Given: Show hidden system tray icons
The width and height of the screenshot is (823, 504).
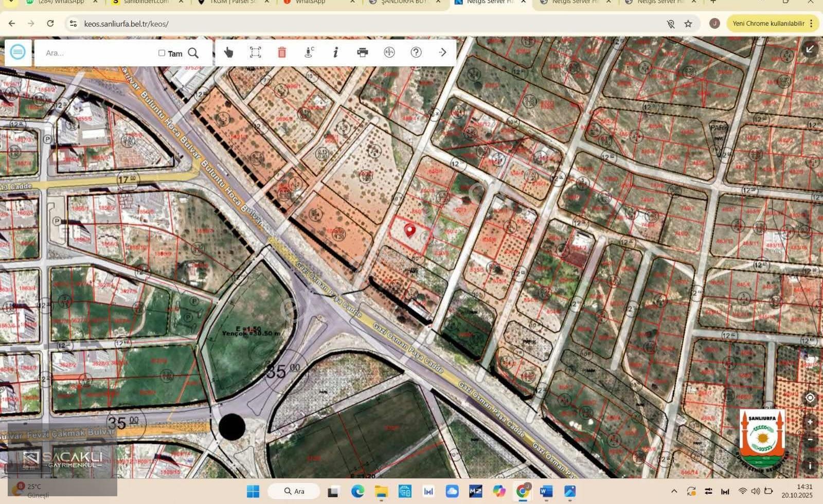Looking at the screenshot, I should (x=674, y=491).
